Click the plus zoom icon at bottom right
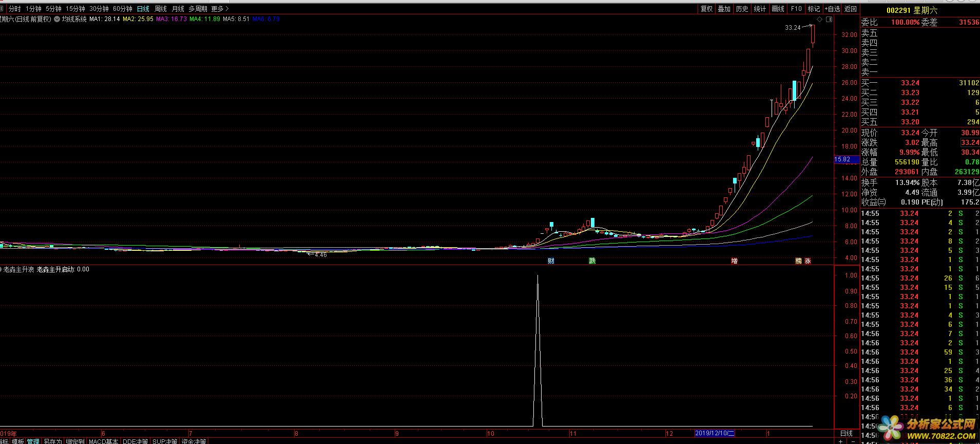The height and width of the screenshot is (444, 980). (840, 441)
